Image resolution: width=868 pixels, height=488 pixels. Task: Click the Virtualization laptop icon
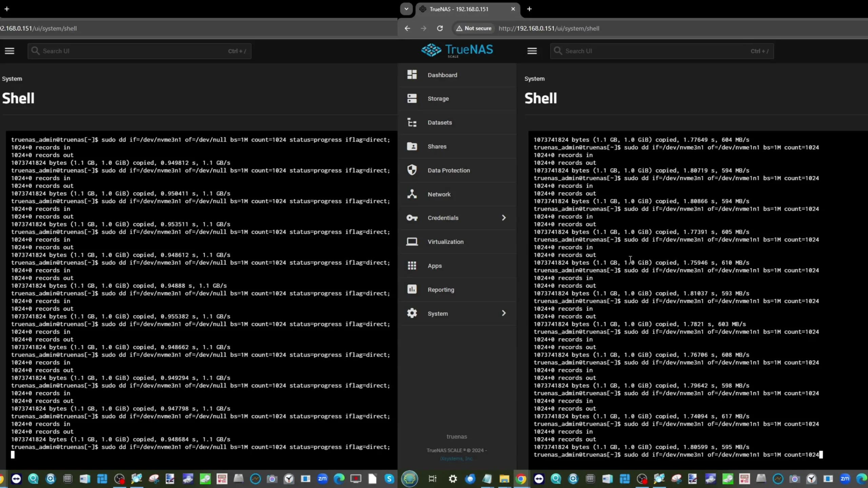pyautogui.click(x=412, y=242)
